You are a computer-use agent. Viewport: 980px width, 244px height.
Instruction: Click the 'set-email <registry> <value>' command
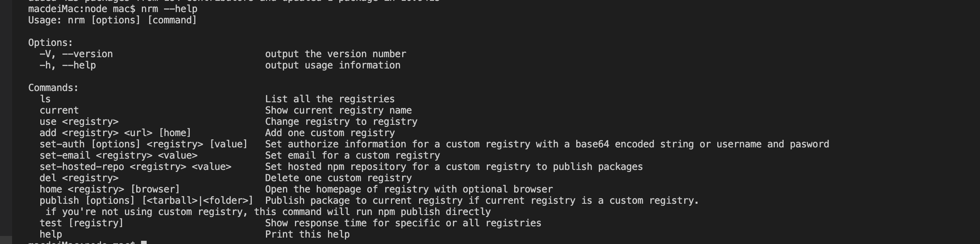pos(118,155)
